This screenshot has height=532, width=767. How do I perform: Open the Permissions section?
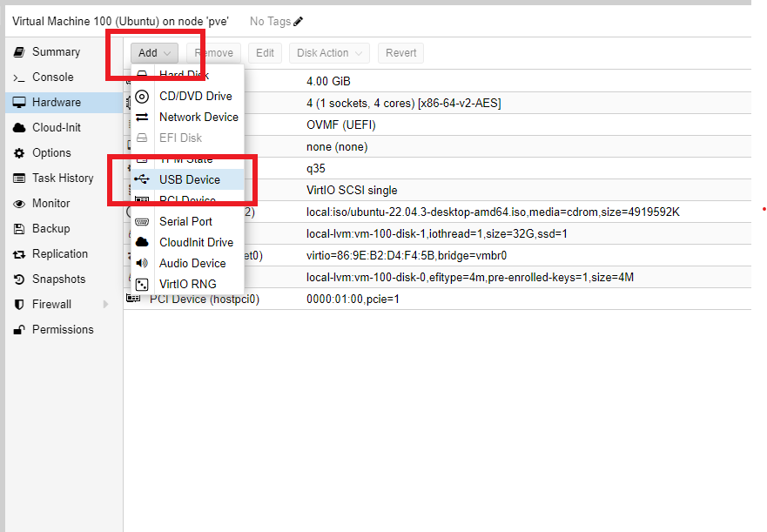(x=63, y=330)
